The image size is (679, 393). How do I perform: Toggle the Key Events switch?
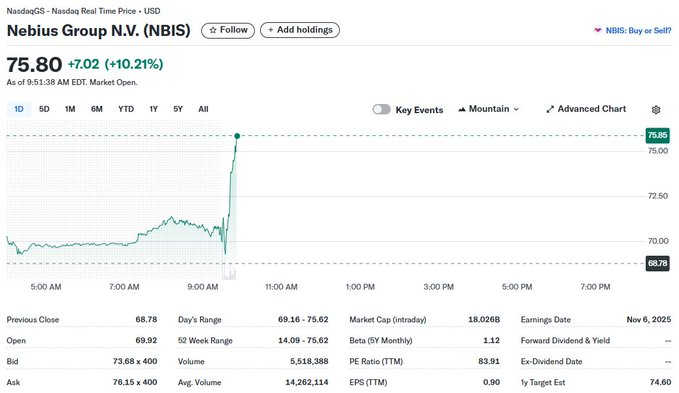[x=382, y=110]
